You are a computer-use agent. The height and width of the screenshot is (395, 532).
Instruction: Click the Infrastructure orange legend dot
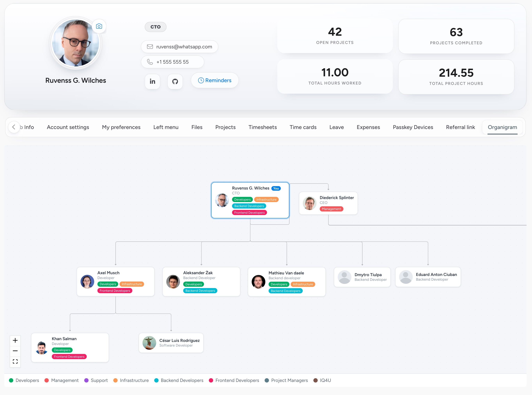(116, 380)
